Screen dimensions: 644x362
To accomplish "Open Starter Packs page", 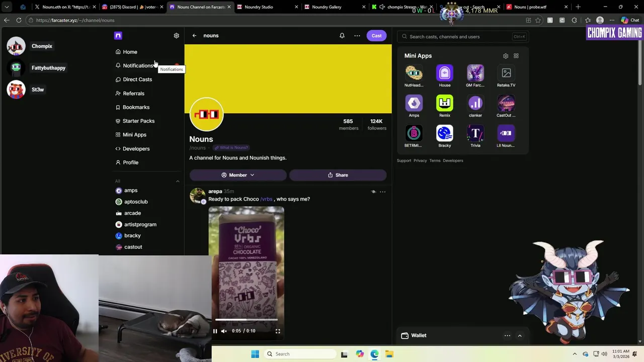I will tap(135, 121).
